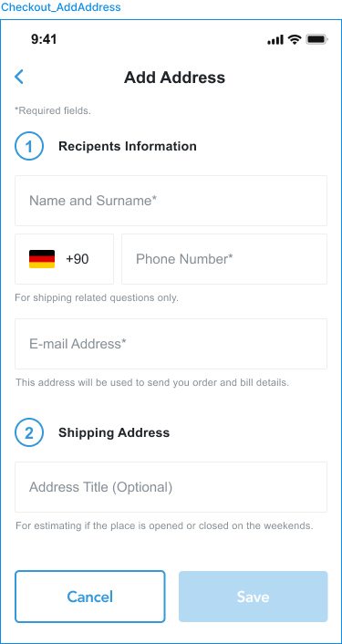Image resolution: width=342 pixels, height=644 pixels.
Task: Select the Add Address title
Action: click(175, 78)
